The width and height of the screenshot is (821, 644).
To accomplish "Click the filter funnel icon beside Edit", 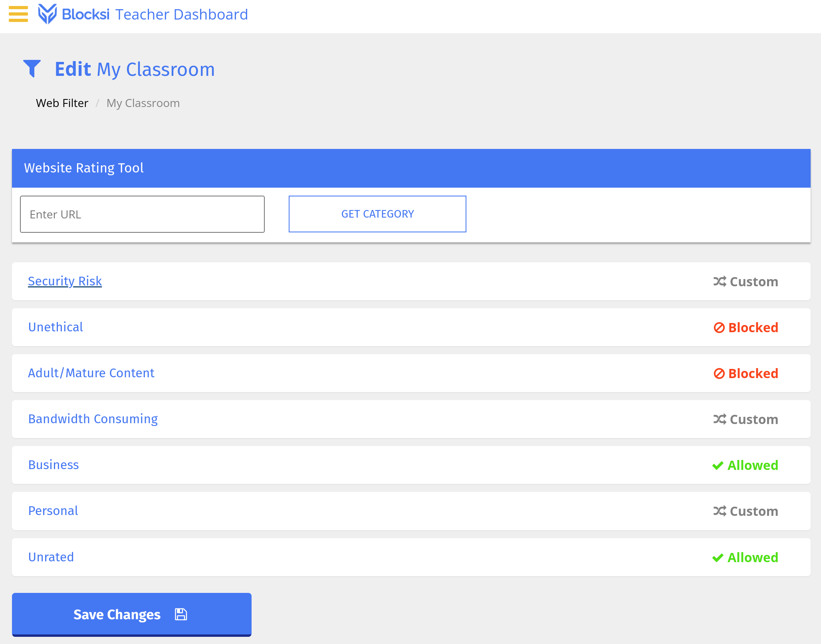I will coord(32,69).
